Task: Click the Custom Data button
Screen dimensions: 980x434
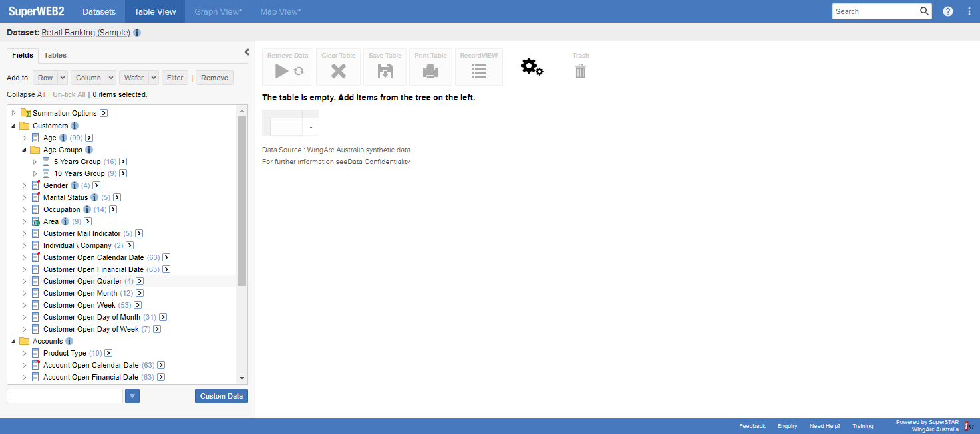Action: pos(221,396)
